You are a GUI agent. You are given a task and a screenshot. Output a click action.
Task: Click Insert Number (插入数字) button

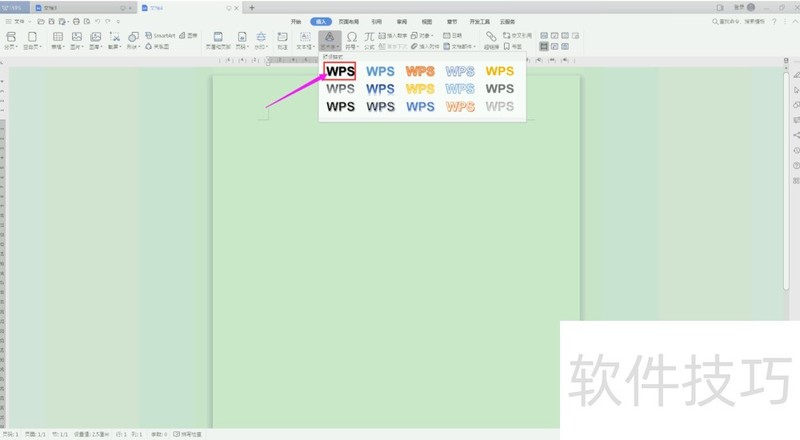pos(392,35)
